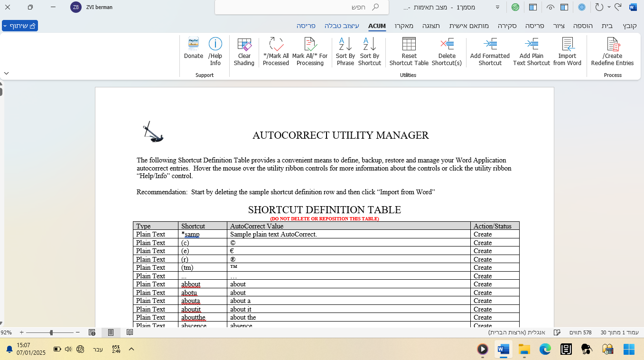Click the search box in title bar
This screenshot has height=360, width=644.
click(x=302, y=7)
